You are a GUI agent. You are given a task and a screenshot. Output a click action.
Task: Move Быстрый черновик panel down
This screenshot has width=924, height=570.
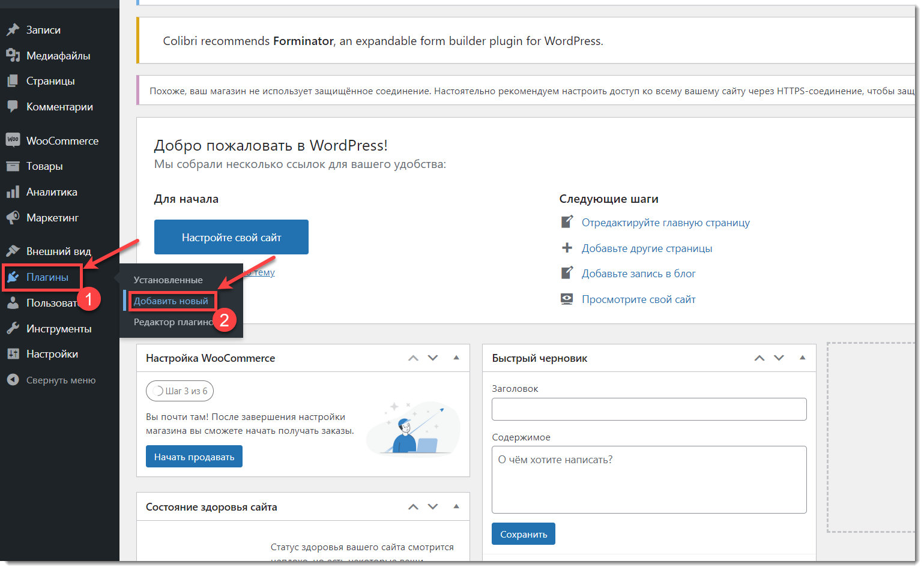coord(779,358)
